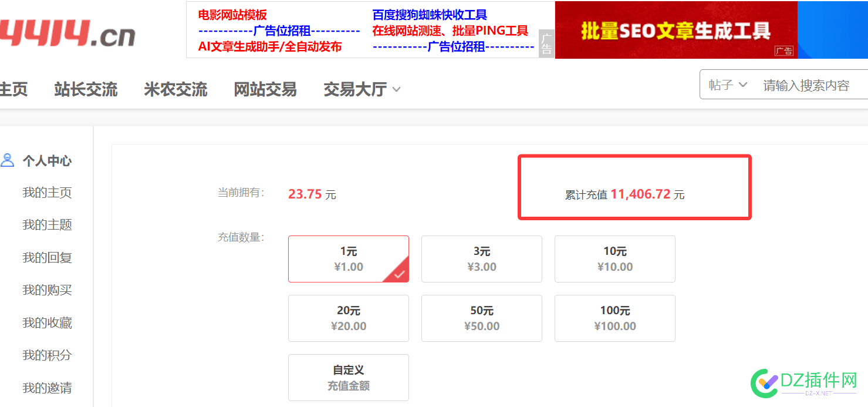Open 我的收藏 in the sidebar
868x407 pixels.
(47, 323)
